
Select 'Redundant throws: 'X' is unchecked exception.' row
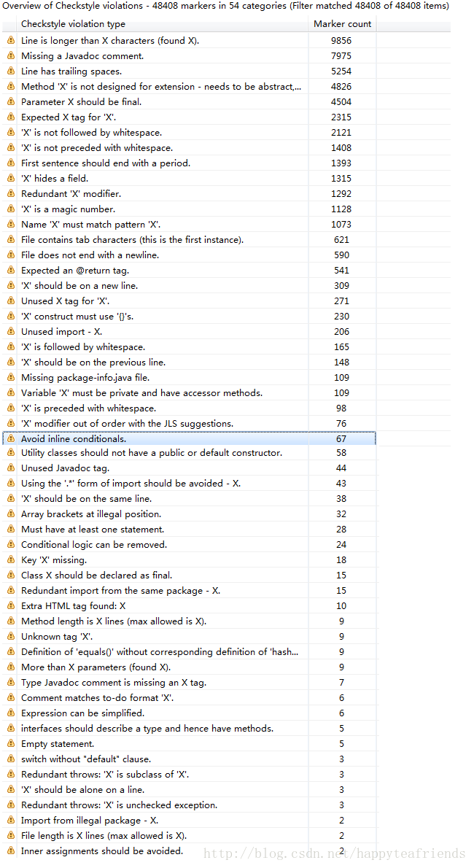pos(190,805)
